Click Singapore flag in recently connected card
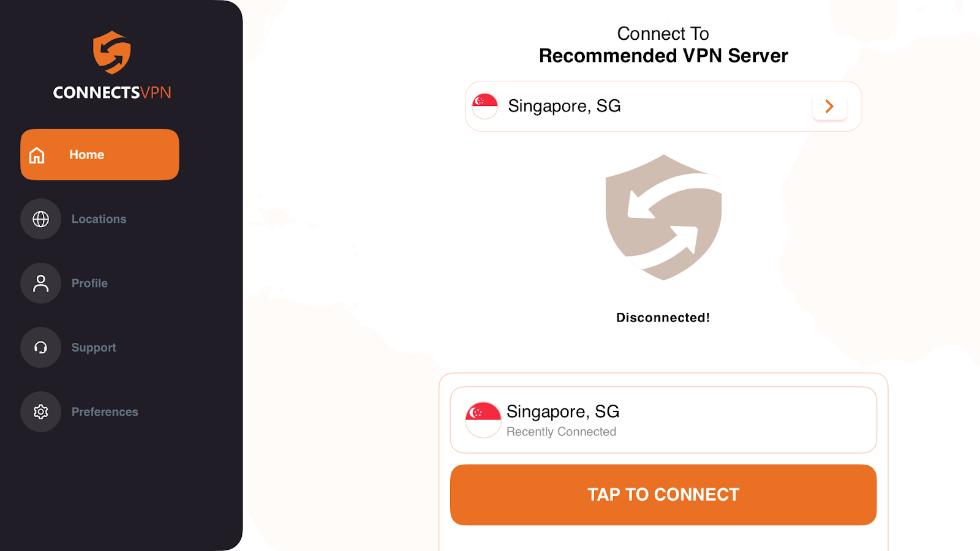This screenshot has height=551, width=980. click(483, 420)
